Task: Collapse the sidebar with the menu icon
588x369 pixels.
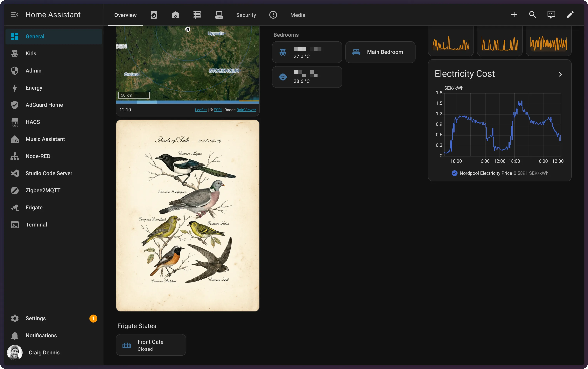Action: [x=15, y=15]
